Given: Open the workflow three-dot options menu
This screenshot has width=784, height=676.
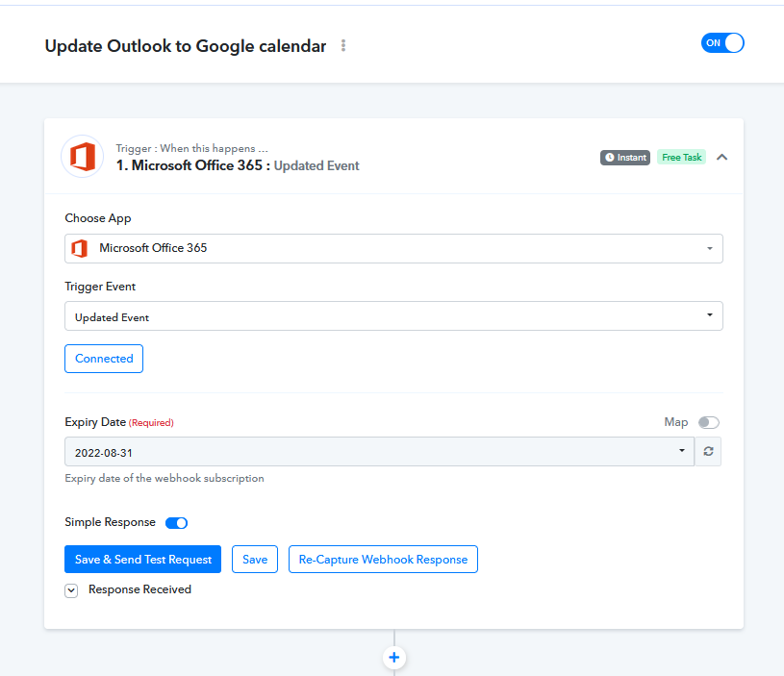Looking at the screenshot, I should pos(343,45).
